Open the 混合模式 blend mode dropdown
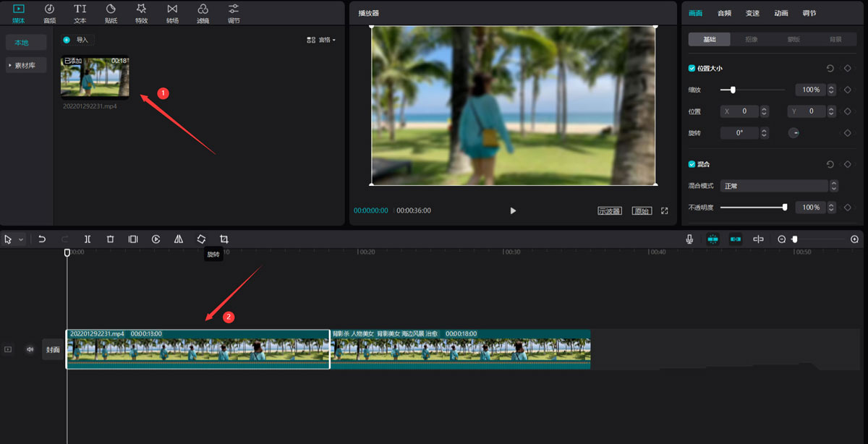The height and width of the screenshot is (444, 868). coord(779,186)
